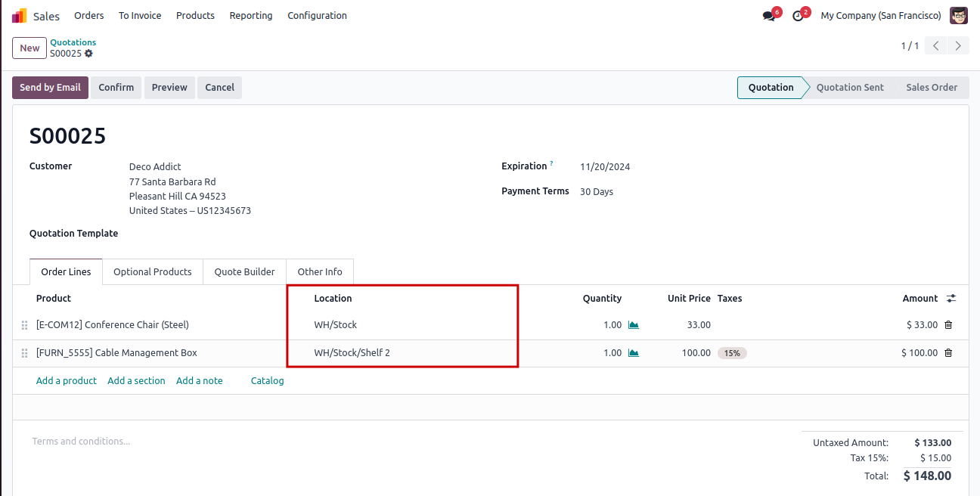Switch to the Optional Products tab
The height and width of the screenshot is (496, 980).
pyautogui.click(x=153, y=272)
